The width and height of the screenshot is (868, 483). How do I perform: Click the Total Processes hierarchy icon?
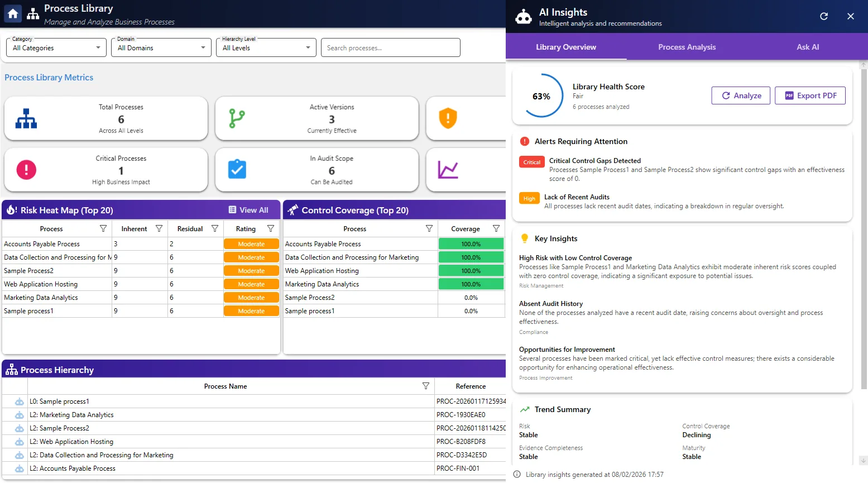coord(26,118)
